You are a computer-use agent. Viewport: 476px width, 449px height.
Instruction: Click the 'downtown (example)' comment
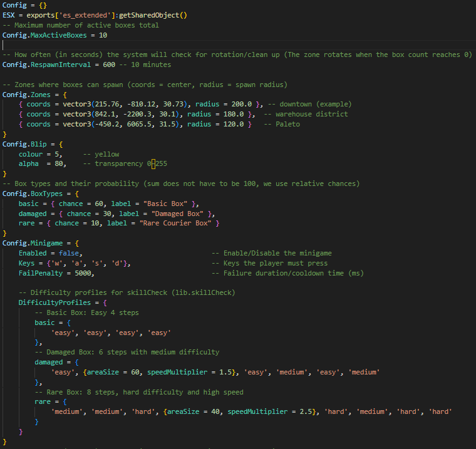point(309,104)
